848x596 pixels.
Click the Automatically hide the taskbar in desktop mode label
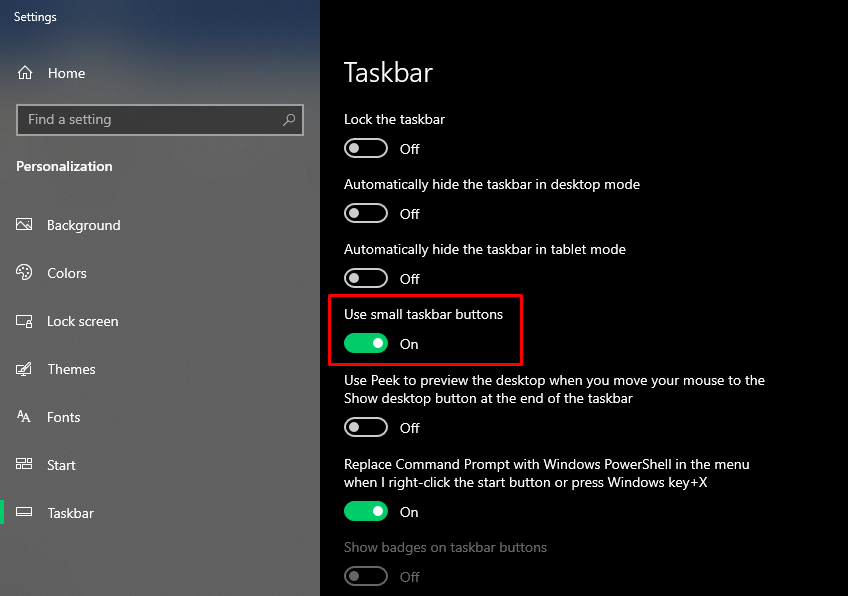point(492,184)
